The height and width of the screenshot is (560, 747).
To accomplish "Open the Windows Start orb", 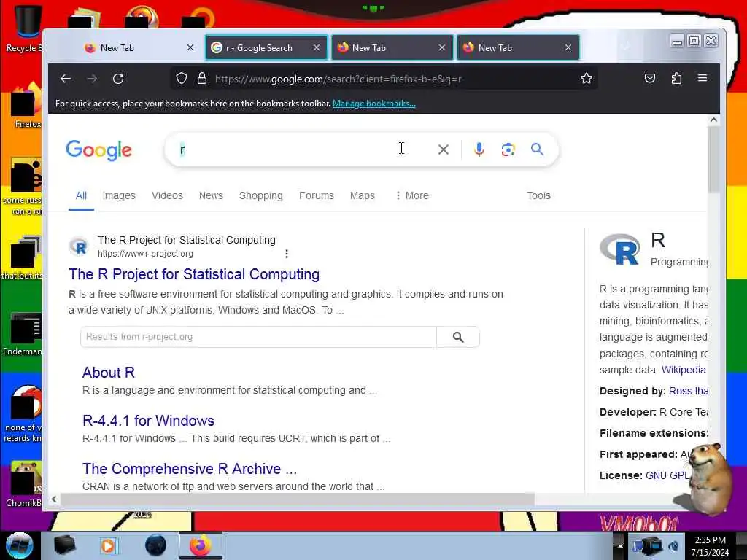I will tap(19, 545).
